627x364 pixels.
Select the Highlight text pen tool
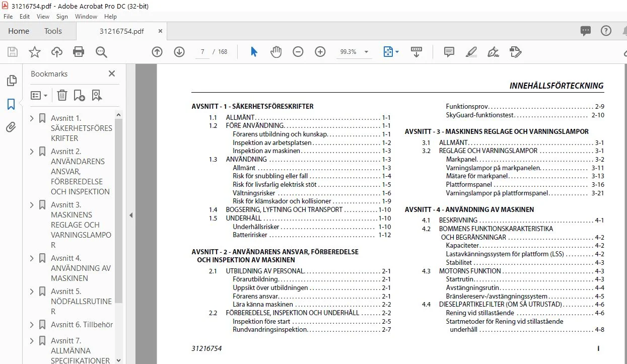471,52
